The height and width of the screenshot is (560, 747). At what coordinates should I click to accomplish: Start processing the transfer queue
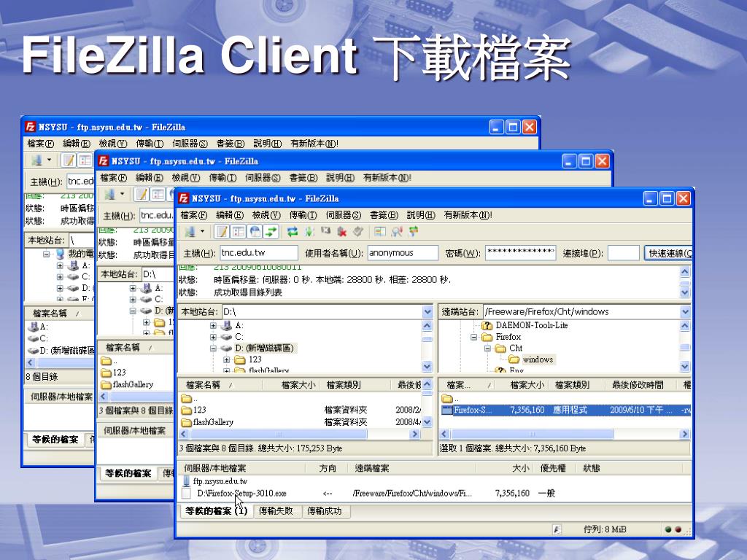309,232
